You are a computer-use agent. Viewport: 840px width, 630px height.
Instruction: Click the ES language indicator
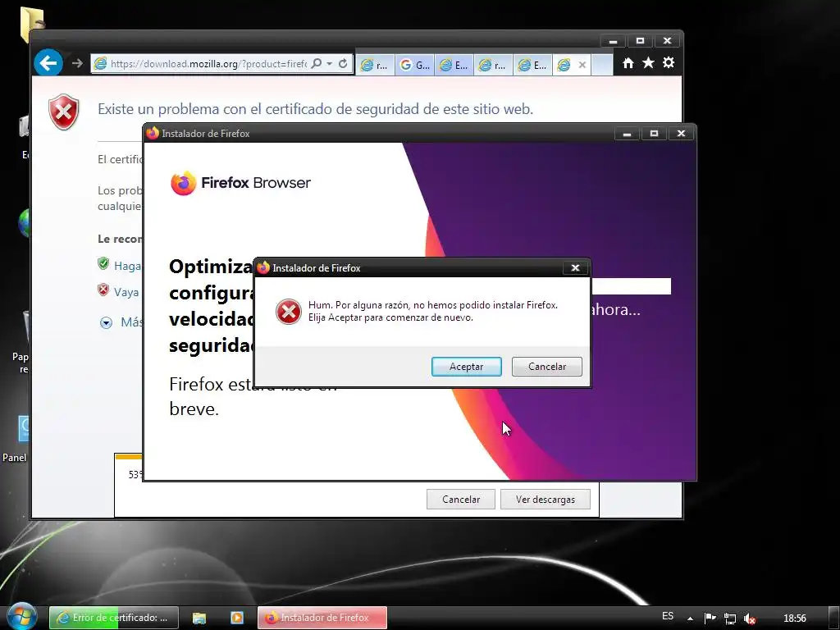[x=668, y=616]
